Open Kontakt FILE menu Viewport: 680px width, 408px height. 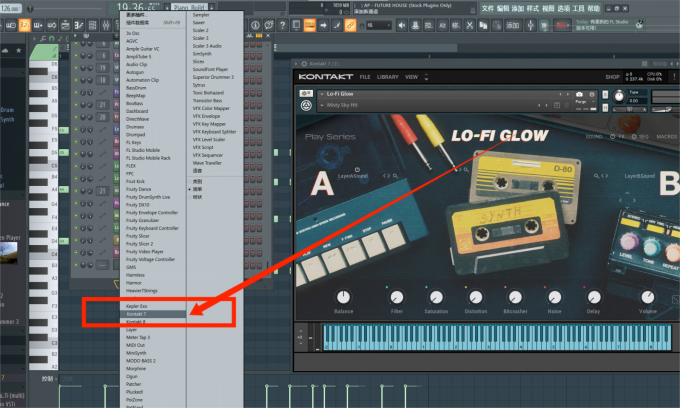point(365,77)
